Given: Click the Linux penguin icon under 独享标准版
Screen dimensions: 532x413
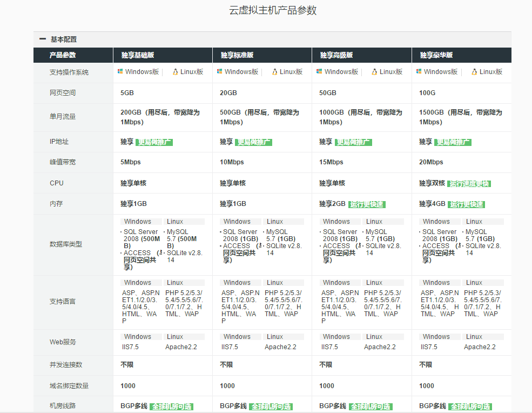Looking at the screenshot, I should (x=274, y=72).
